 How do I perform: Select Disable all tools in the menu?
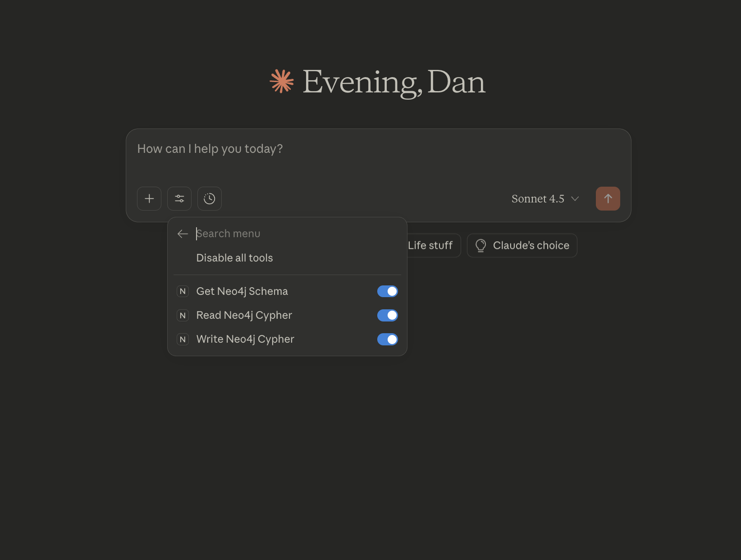click(234, 258)
